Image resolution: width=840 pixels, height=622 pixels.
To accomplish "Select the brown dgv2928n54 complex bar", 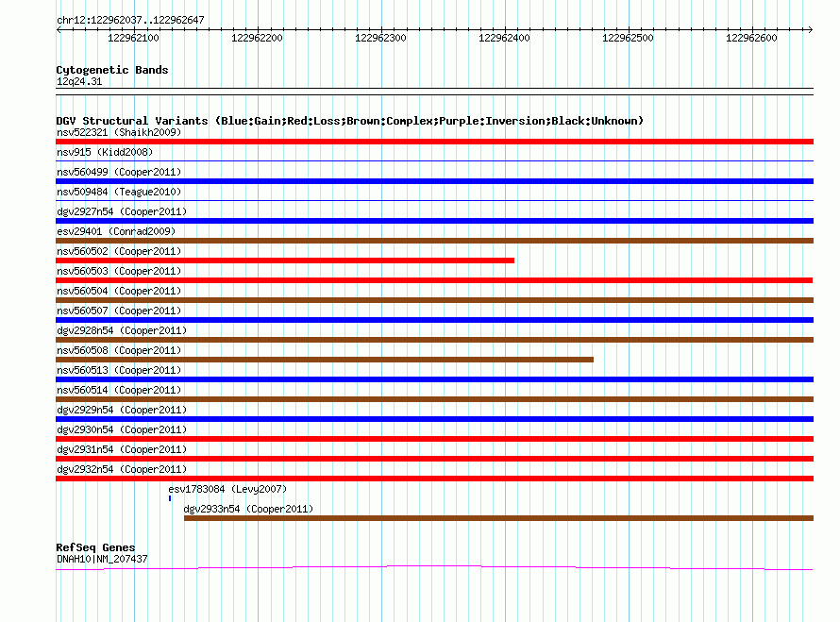I will tap(434, 340).
